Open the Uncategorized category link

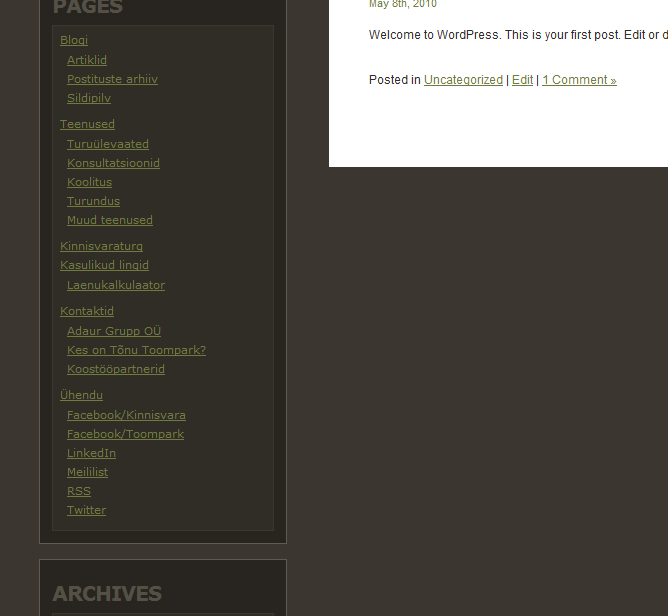[464, 80]
